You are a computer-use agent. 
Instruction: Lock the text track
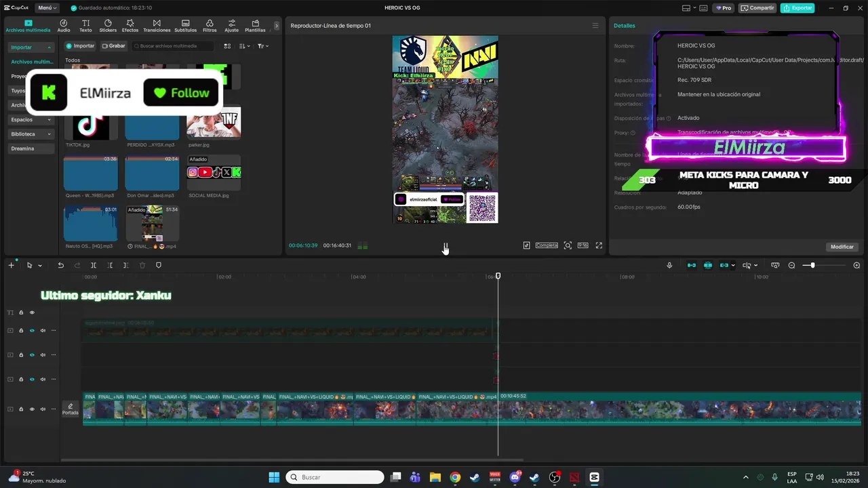[21, 312]
